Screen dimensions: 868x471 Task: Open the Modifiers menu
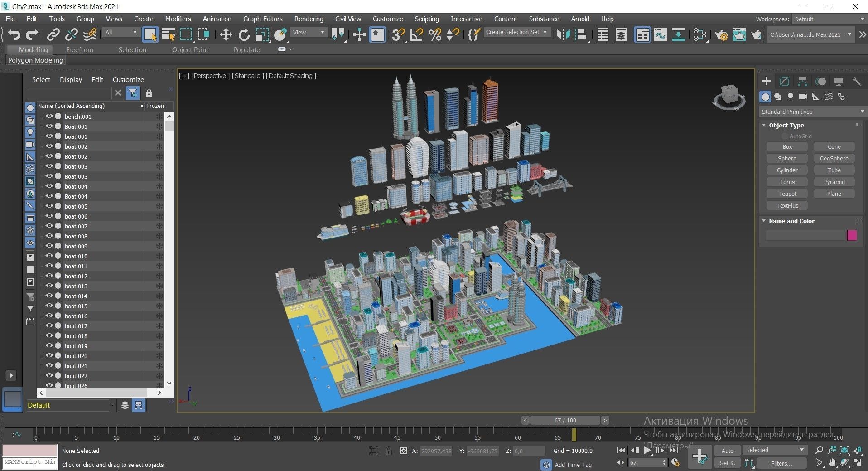178,19
